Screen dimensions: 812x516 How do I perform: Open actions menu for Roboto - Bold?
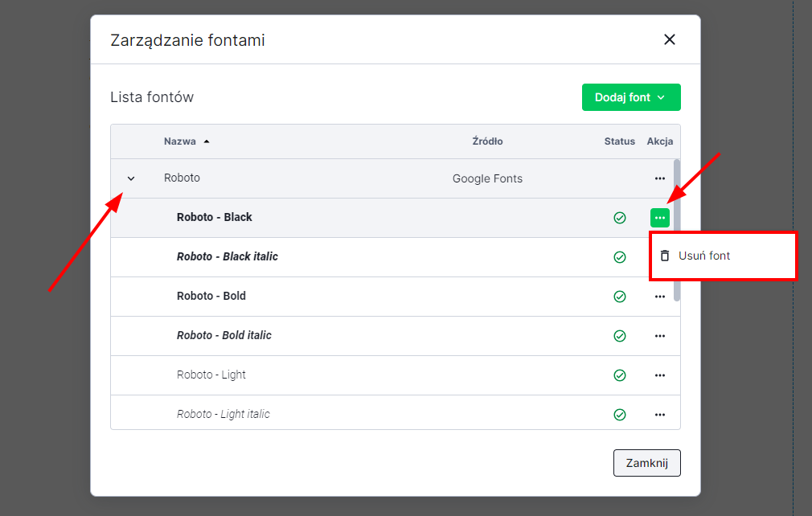tap(659, 297)
